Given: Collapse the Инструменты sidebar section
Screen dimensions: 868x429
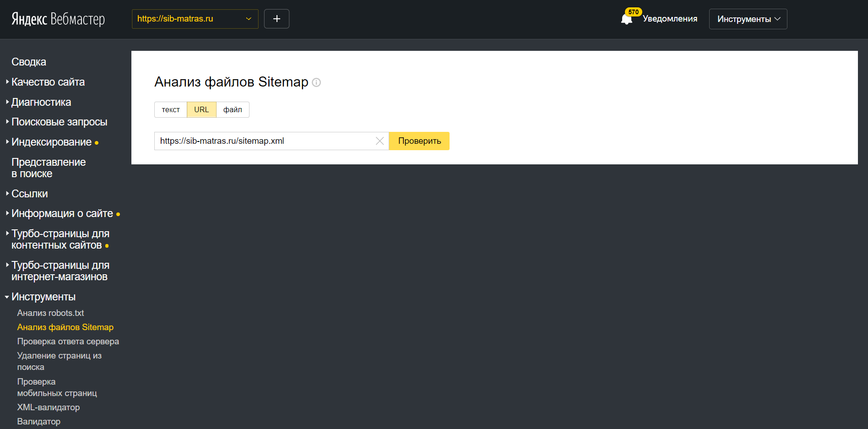Looking at the screenshot, I should [43, 297].
